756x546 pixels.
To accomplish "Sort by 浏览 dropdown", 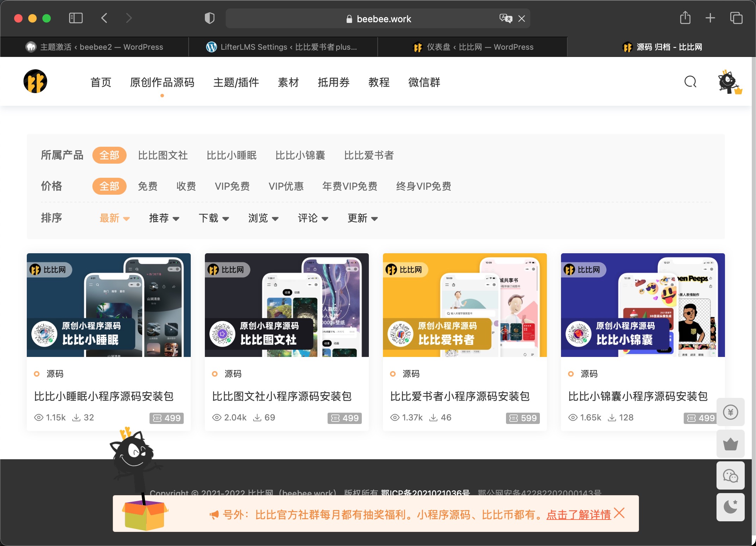I will [264, 218].
